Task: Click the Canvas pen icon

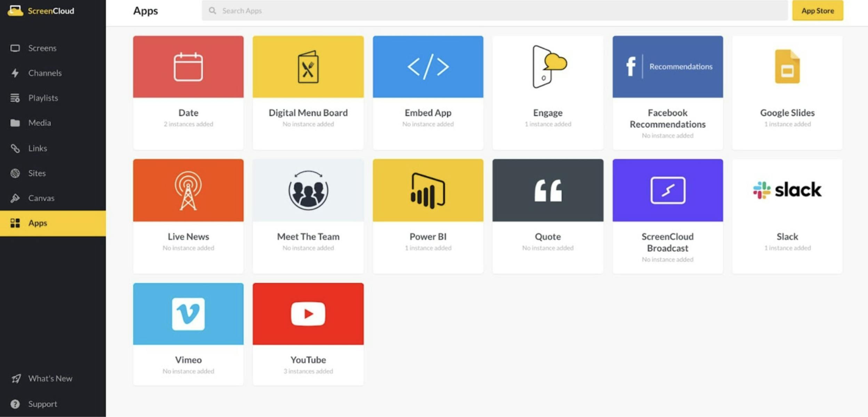Action: 15,198
